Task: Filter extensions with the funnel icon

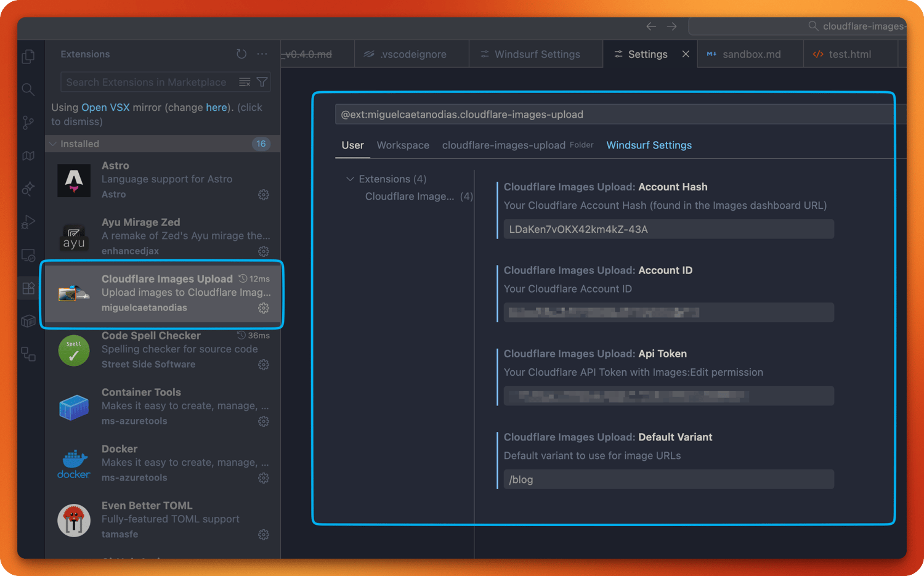Action: 262,82
